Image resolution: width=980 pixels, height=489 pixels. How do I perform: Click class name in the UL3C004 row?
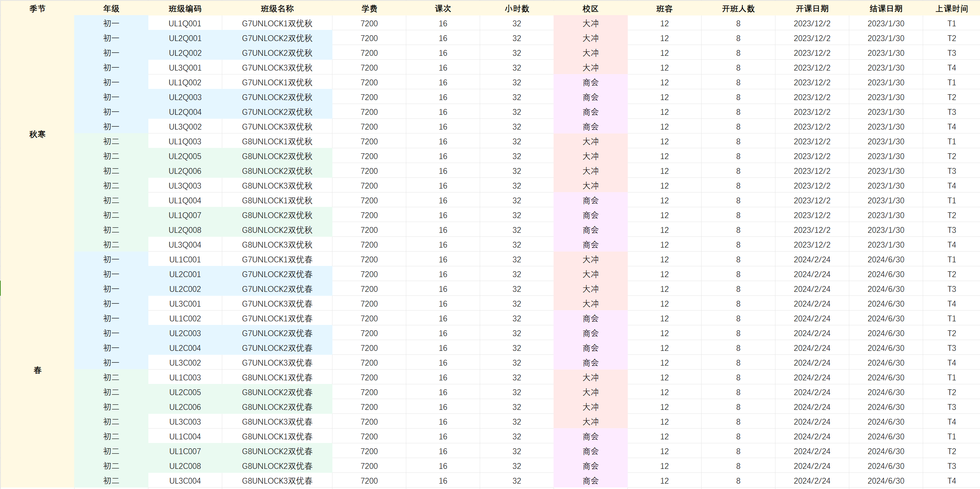[x=277, y=481]
